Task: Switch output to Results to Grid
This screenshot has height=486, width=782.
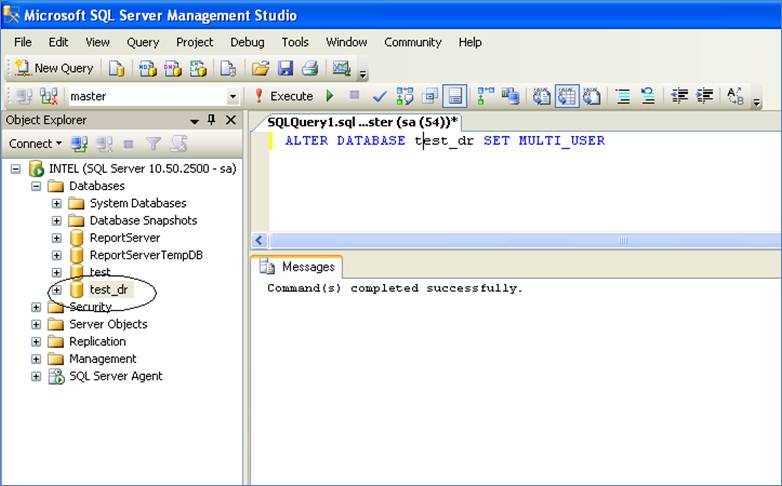Action: (x=567, y=96)
